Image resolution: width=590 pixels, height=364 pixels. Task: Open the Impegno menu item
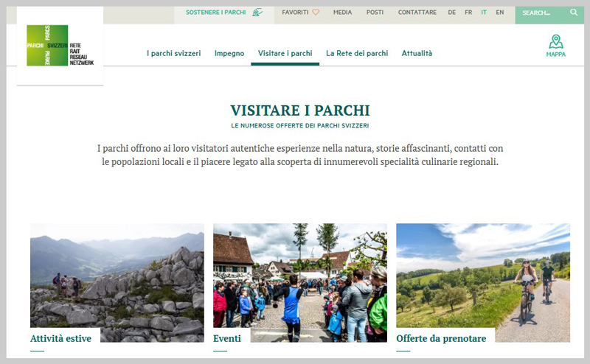tap(229, 54)
